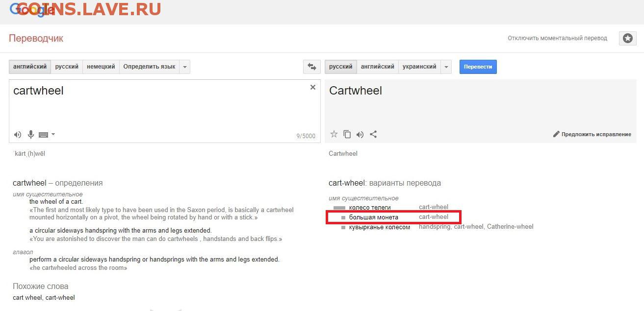The image size is (644, 311).
Task: Click Отключить моментальный перевод link
Action: pos(557,38)
